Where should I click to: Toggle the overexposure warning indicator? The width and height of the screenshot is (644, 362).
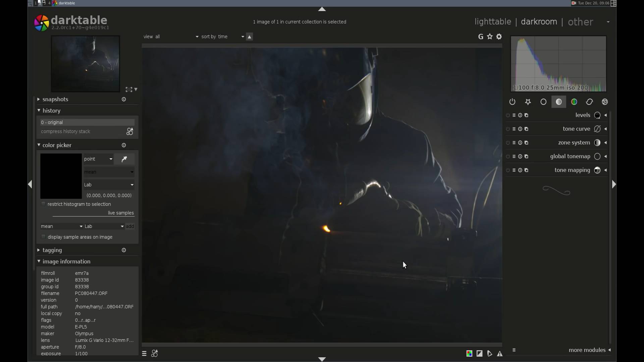click(x=480, y=354)
